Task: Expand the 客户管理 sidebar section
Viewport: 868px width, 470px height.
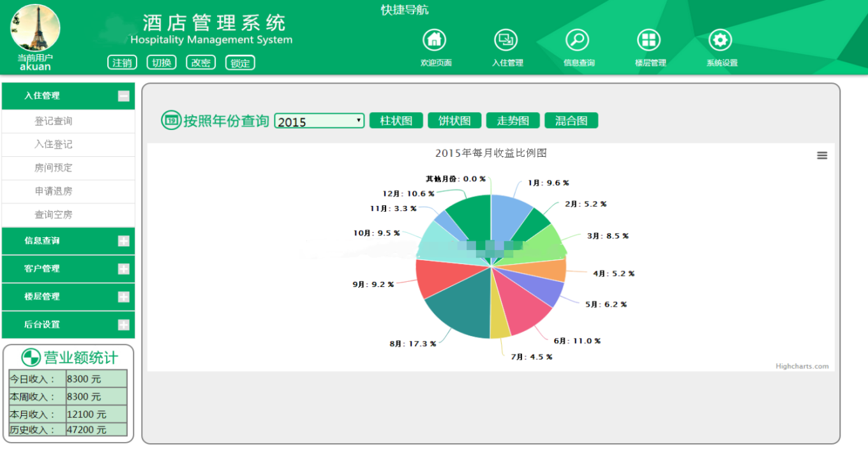Action: coord(123,268)
